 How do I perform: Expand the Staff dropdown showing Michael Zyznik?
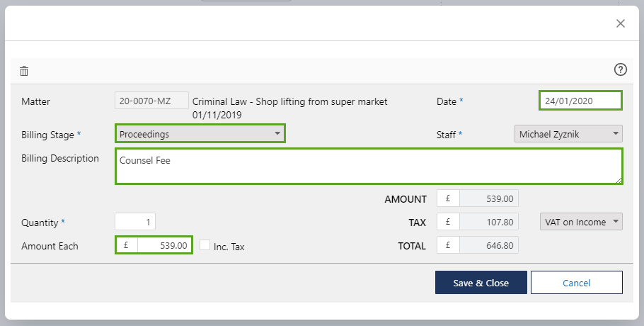568,133
